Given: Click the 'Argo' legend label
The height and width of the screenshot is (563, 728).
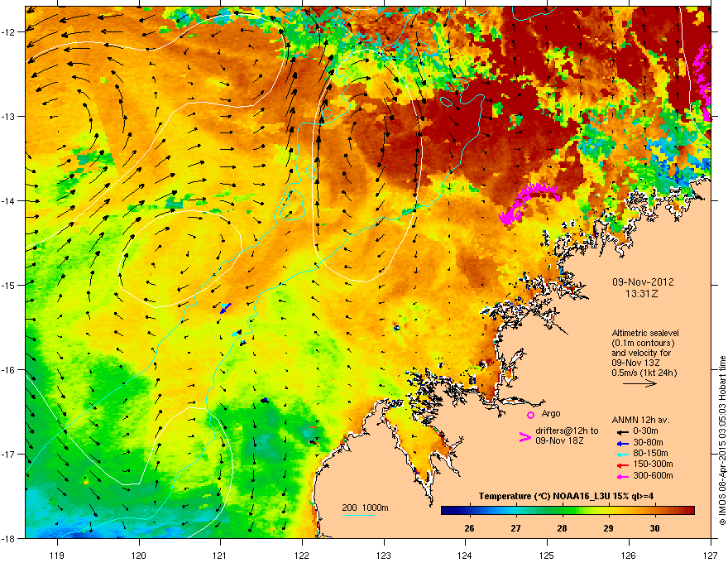Looking at the screenshot, I should 551,413.
